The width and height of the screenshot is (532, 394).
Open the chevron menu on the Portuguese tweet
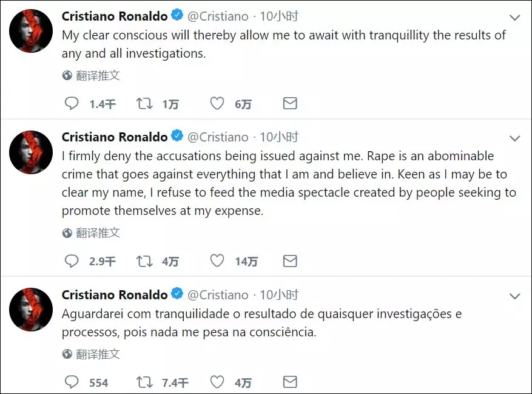pos(514,296)
